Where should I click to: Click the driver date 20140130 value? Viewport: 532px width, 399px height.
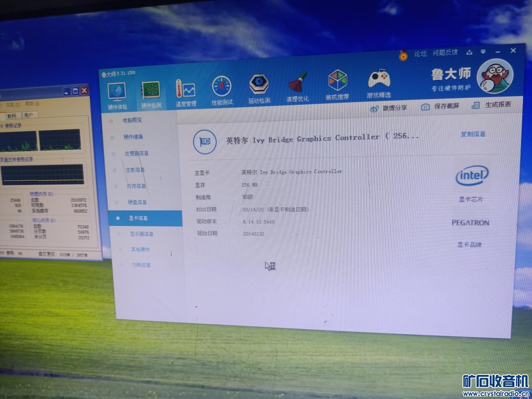click(x=254, y=234)
